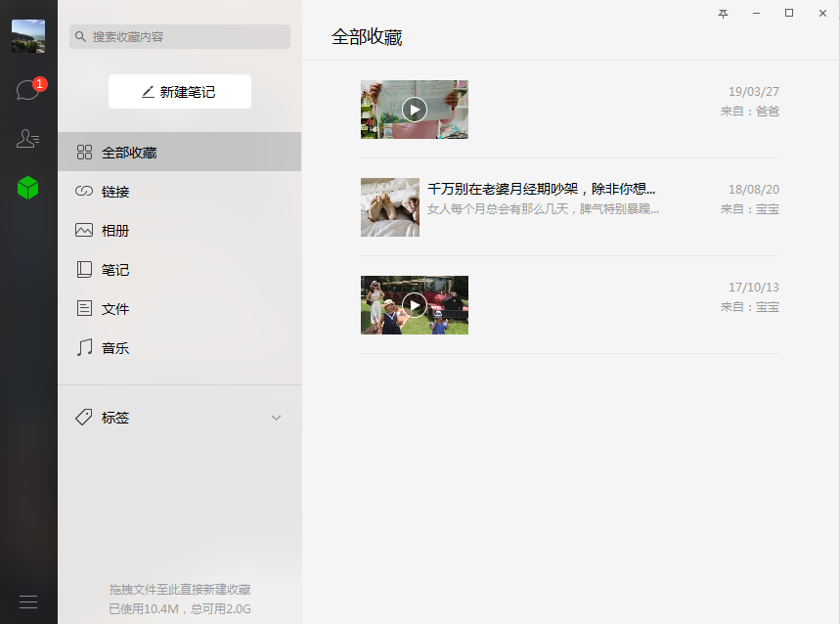The height and width of the screenshot is (624, 840).
Task: Click the profile avatar picture
Action: pos(27,36)
